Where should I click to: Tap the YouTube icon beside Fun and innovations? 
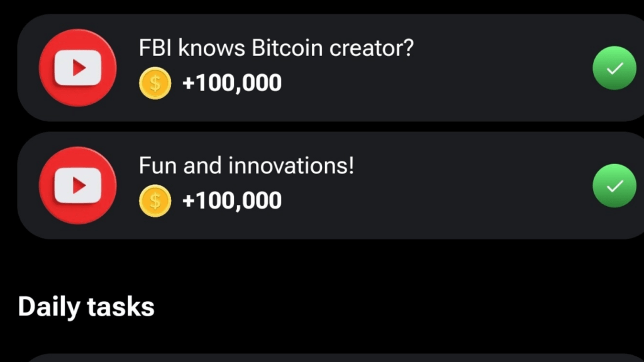[77, 185]
